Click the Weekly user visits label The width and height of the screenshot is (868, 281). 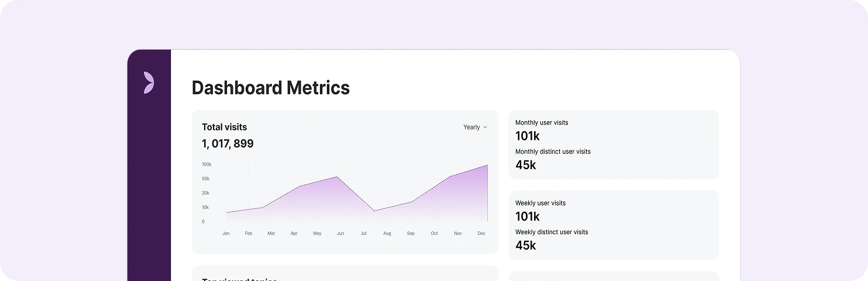(x=540, y=203)
